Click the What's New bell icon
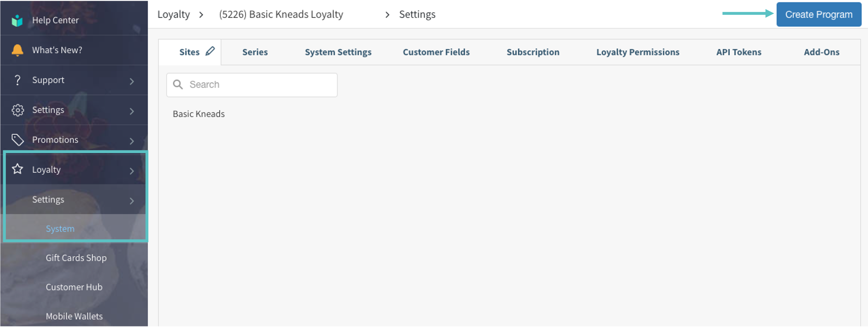Screen dimensions: 868x327 (x=17, y=50)
